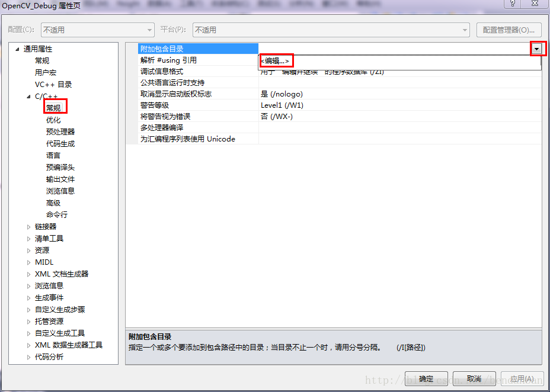Click the Level1 (/W1) value
The image size is (550, 392).
[x=282, y=105]
